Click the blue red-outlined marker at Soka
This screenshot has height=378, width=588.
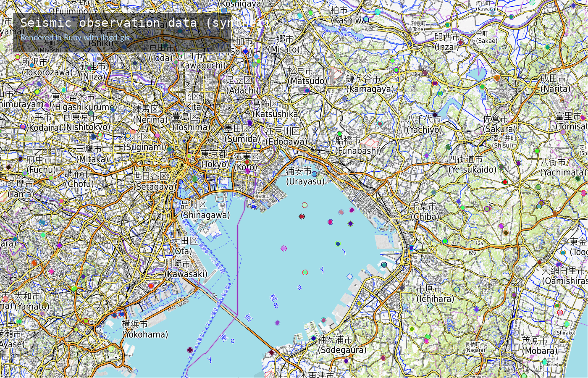[x=246, y=52]
